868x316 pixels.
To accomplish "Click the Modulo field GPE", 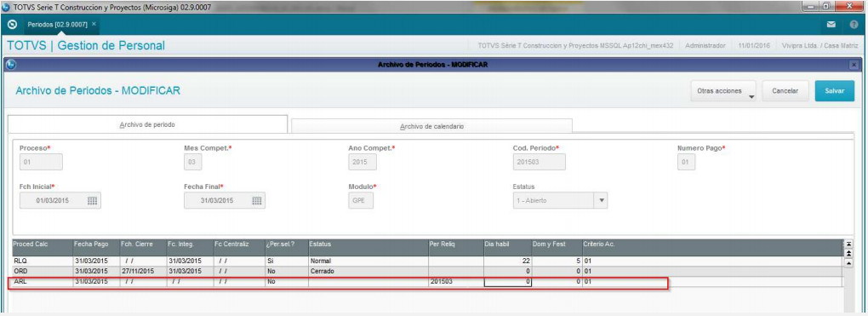I will click(x=361, y=201).
